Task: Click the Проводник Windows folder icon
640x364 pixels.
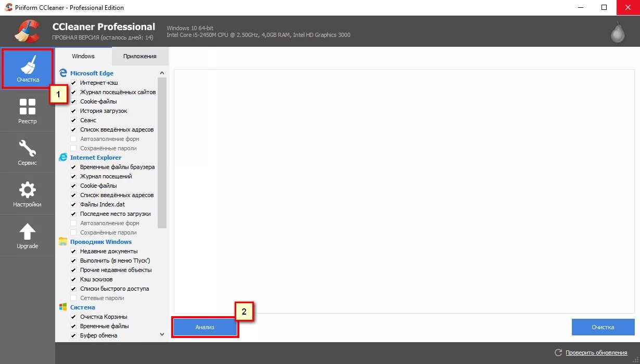Action: [63, 241]
